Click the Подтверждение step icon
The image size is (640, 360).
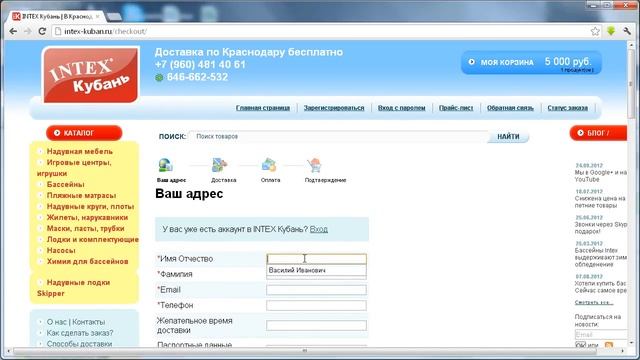click(314, 165)
